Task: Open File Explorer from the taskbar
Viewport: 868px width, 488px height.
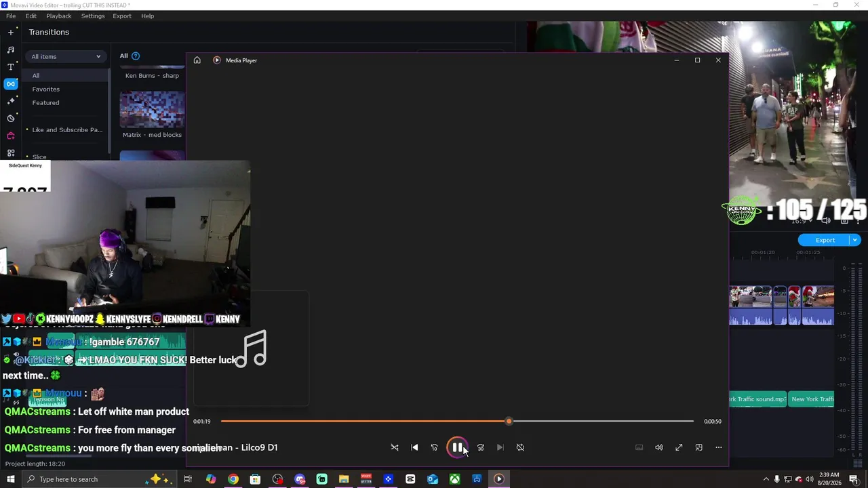Action: [x=344, y=479]
